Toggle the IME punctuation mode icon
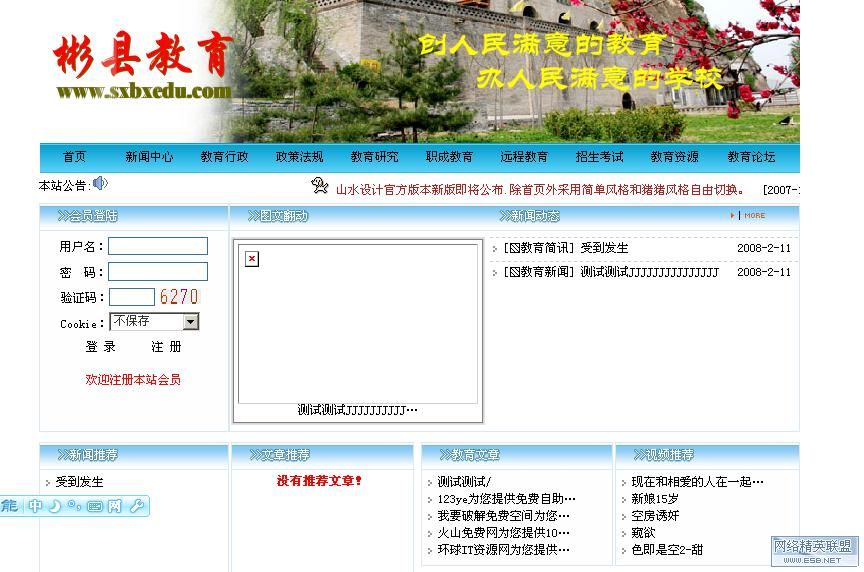 coord(74,505)
